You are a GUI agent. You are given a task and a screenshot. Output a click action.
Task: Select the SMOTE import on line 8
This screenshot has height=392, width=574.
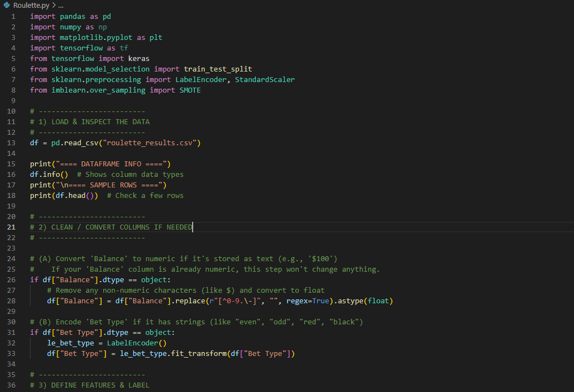tap(190, 90)
